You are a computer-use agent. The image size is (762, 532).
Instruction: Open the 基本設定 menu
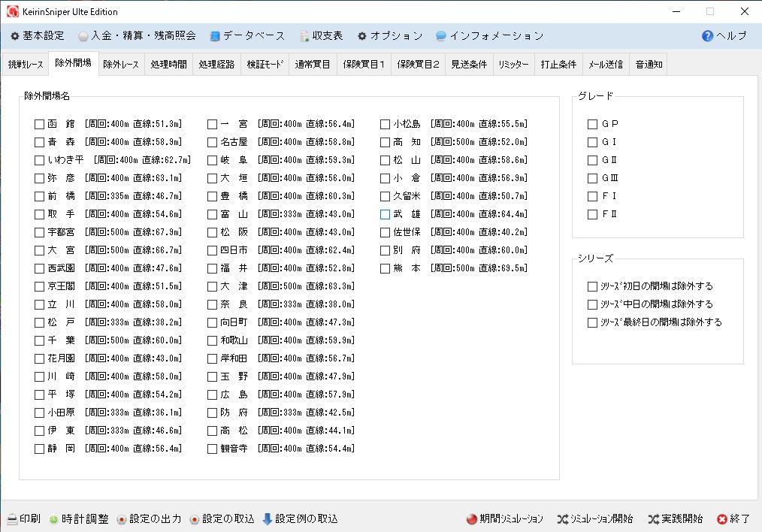pos(38,35)
